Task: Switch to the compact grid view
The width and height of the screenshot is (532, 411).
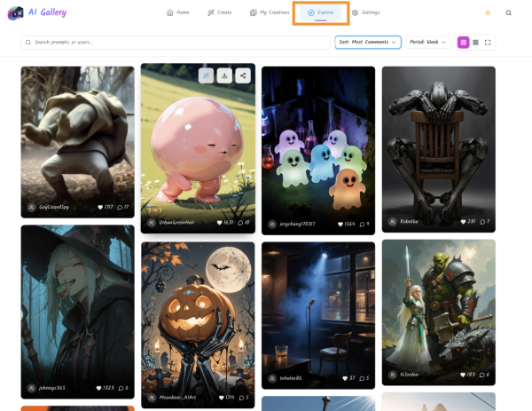Action: pos(475,42)
